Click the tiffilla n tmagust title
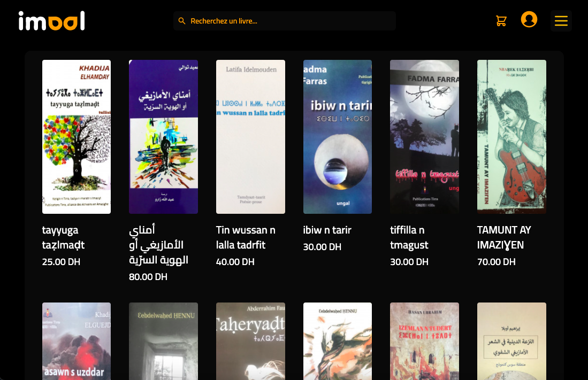Screen dimensions: 588x380 pyautogui.click(x=409, y=237)
